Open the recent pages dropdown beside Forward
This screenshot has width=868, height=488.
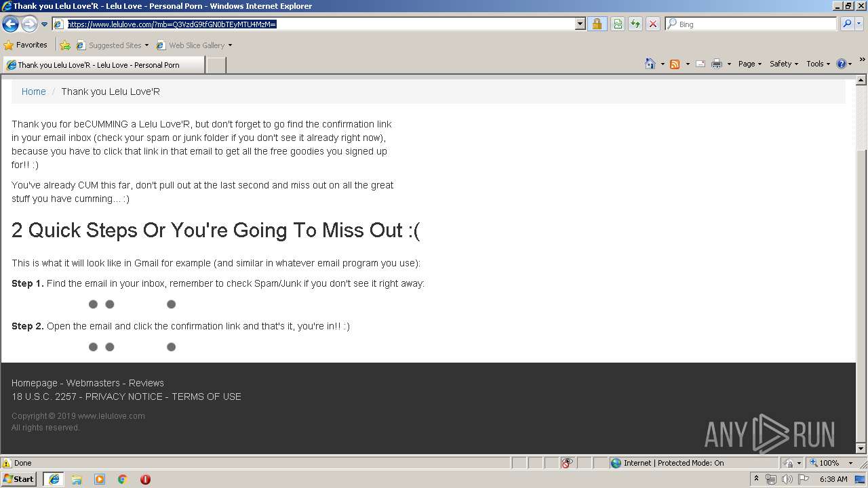point(44,24)
